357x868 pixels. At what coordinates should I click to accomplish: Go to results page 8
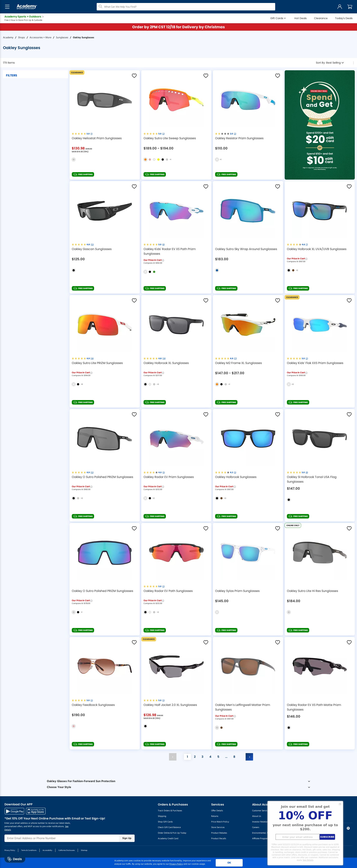234,757
